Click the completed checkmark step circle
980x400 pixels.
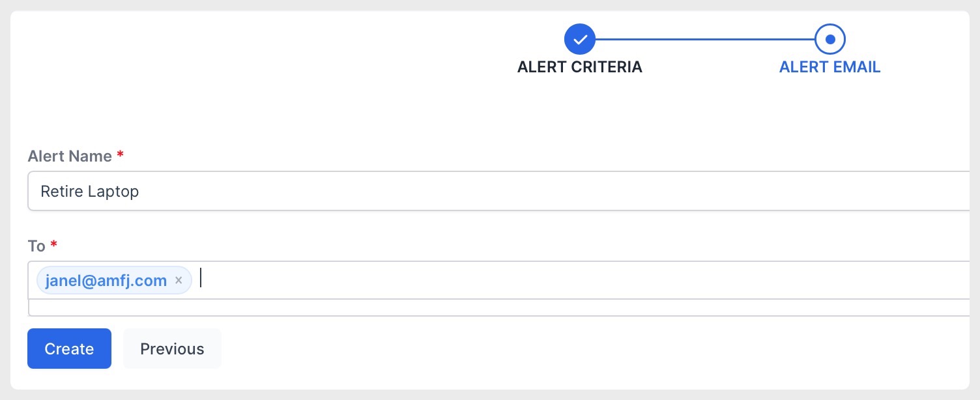580,39
